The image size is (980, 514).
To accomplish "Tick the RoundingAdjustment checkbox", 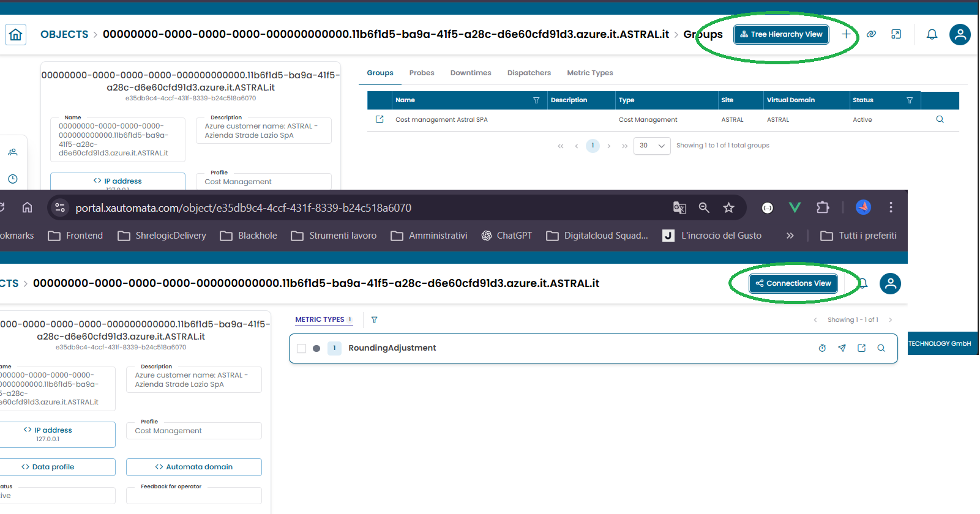I will coord(301,348).
